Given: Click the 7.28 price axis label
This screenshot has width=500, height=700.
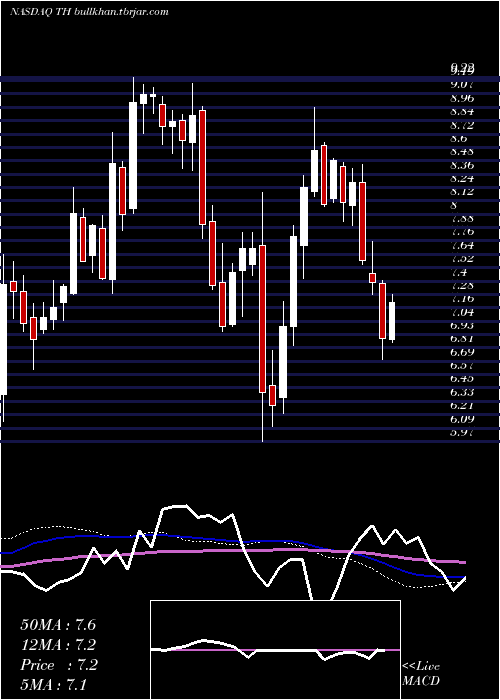Looking at the screenshot, I should 462,285.
